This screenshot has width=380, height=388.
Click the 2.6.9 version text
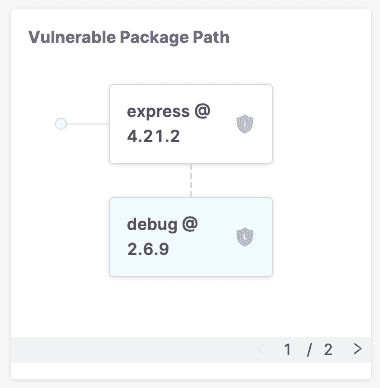coord(148,249)
